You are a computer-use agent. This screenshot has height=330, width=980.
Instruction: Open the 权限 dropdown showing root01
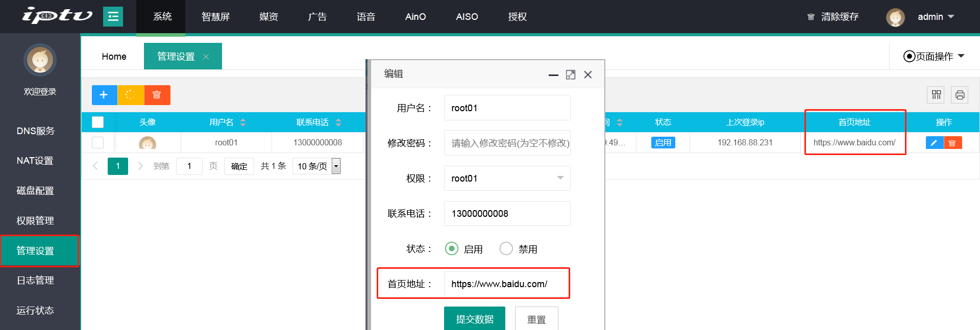point(507,179)
